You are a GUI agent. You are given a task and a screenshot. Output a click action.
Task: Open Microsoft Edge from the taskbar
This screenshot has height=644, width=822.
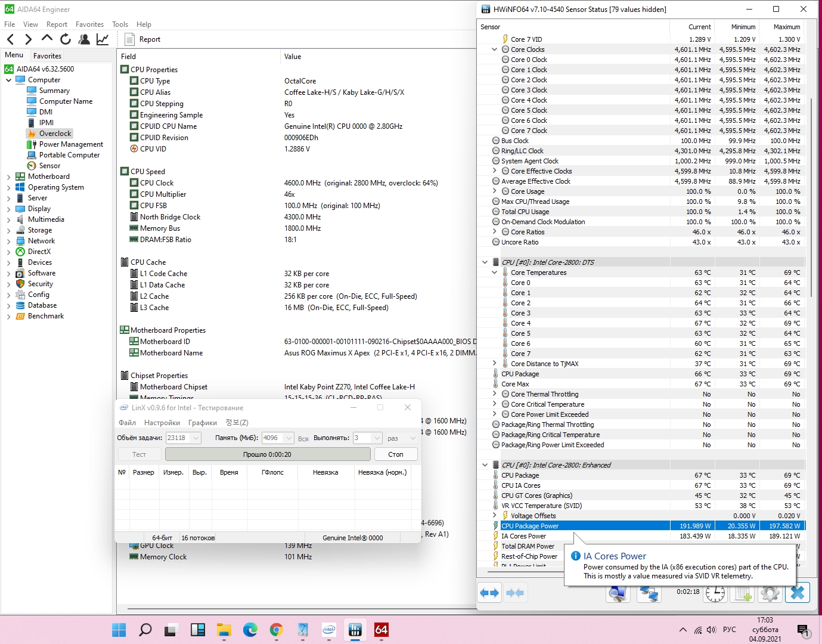250,630
